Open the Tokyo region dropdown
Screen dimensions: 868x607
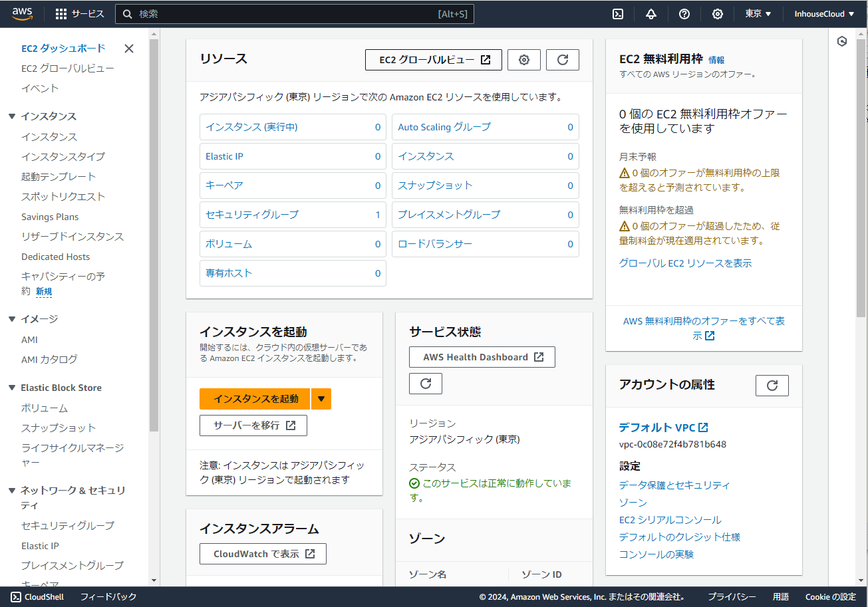click(x=758, y=14)
